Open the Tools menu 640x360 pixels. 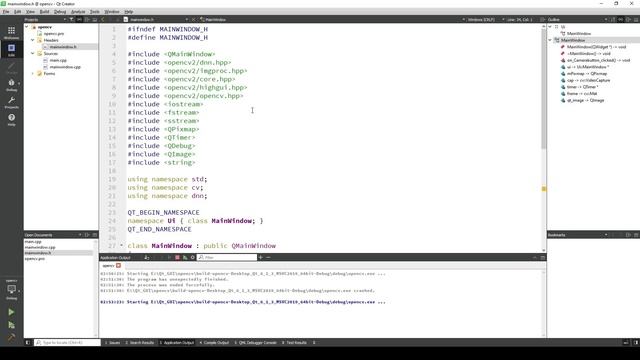tap(95, 11)
